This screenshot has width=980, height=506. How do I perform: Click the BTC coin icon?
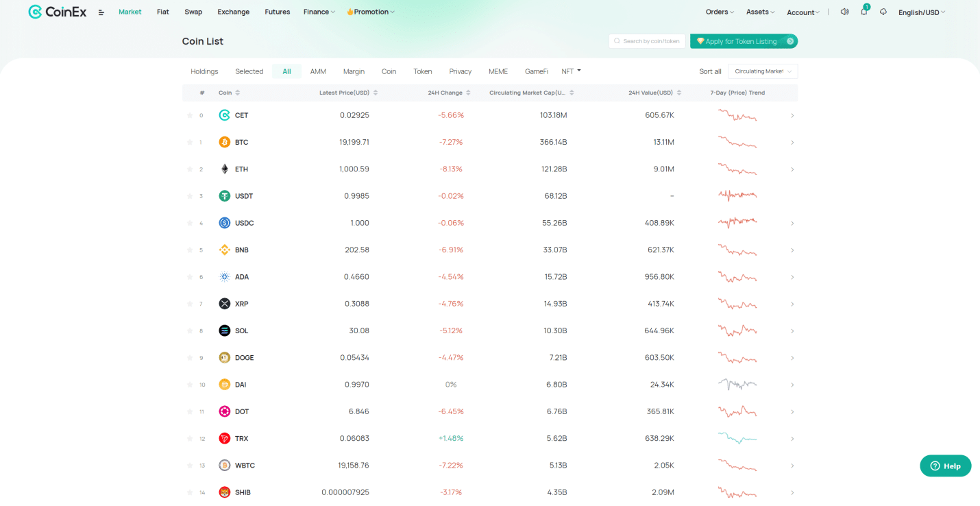tap(224, 142)
